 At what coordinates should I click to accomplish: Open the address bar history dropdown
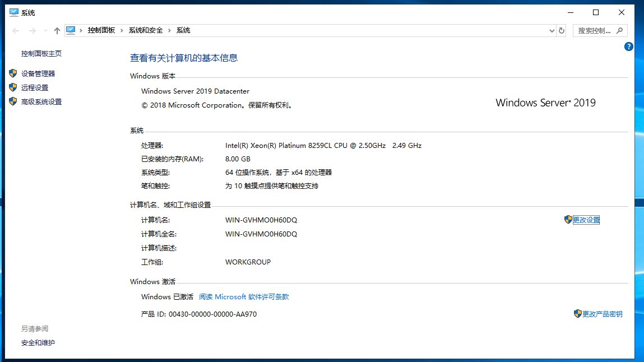552,30
